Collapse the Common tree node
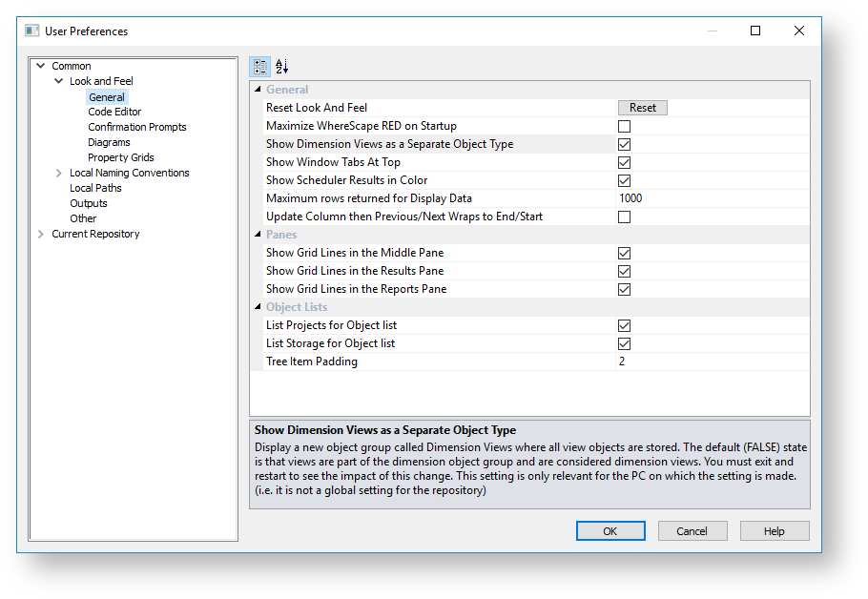This screenshot has width=868, height=599. [40, 66]
